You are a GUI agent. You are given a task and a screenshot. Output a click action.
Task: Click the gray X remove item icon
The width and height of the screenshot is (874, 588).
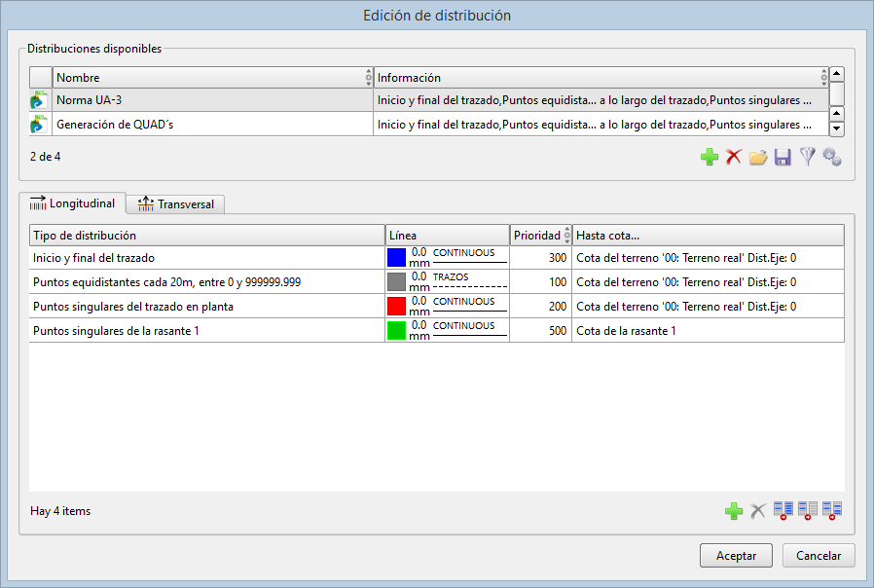[x=758, y=510]
